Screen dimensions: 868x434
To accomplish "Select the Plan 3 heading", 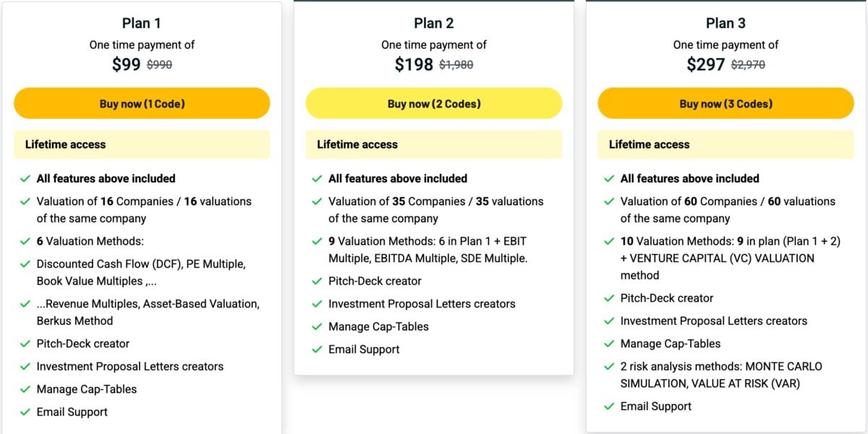I will coord(726,23).
